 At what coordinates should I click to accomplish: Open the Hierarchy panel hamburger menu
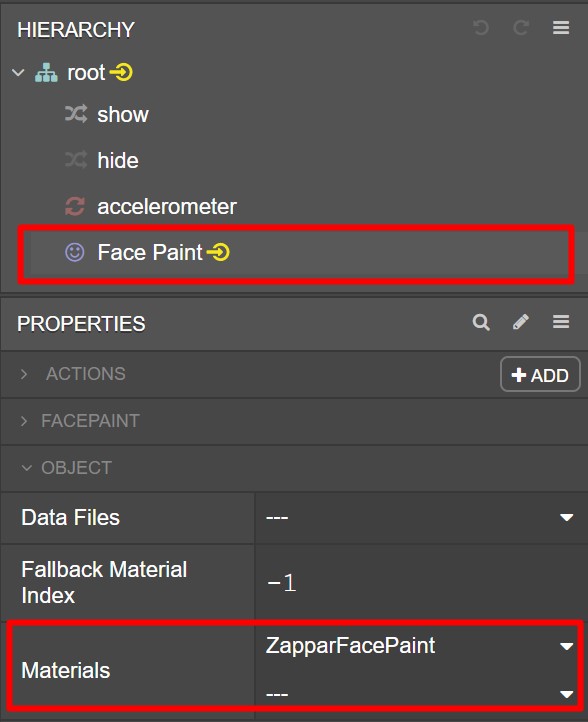pyautogui.click(x=561, y=28)
